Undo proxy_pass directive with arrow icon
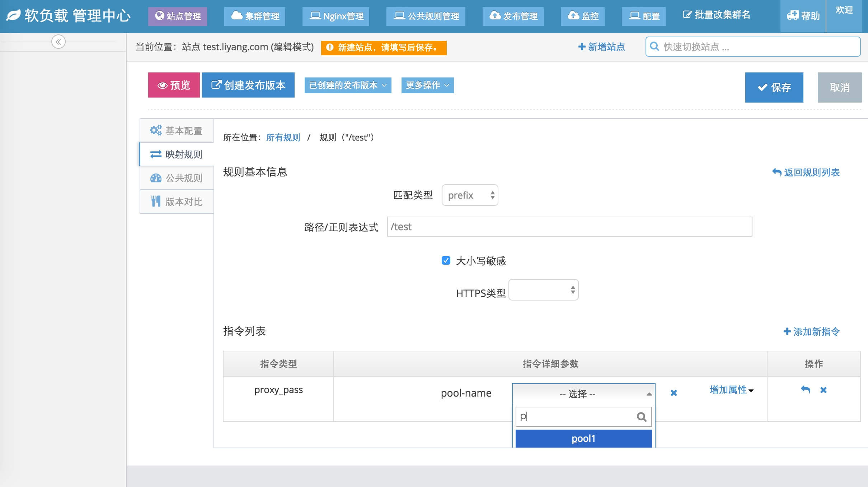This screenshot has width=868, height=487. pos(805,389)
